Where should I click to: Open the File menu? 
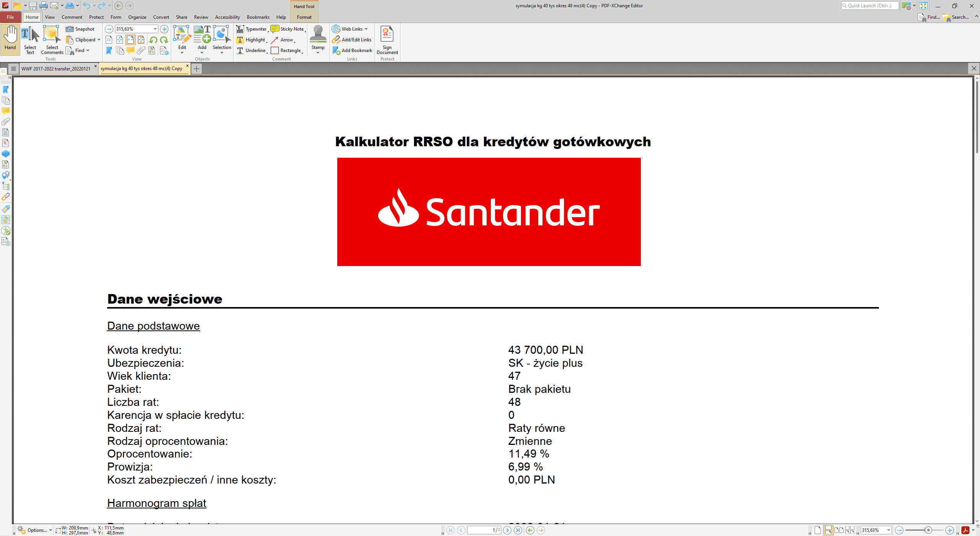tap(10, 17)
